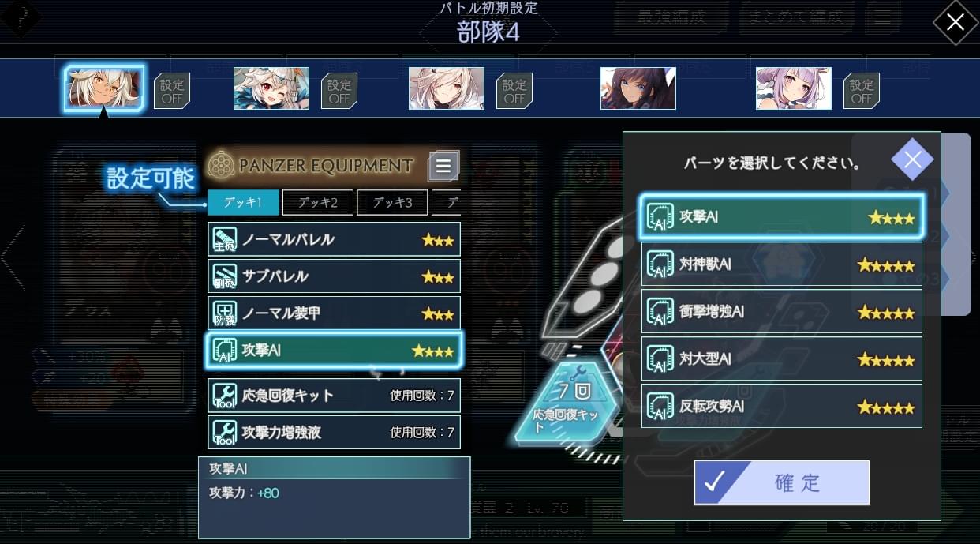This screenshot has width=980, height=544.
Task: Open the top-right hamburger menu
Action: tap(883, 17)
